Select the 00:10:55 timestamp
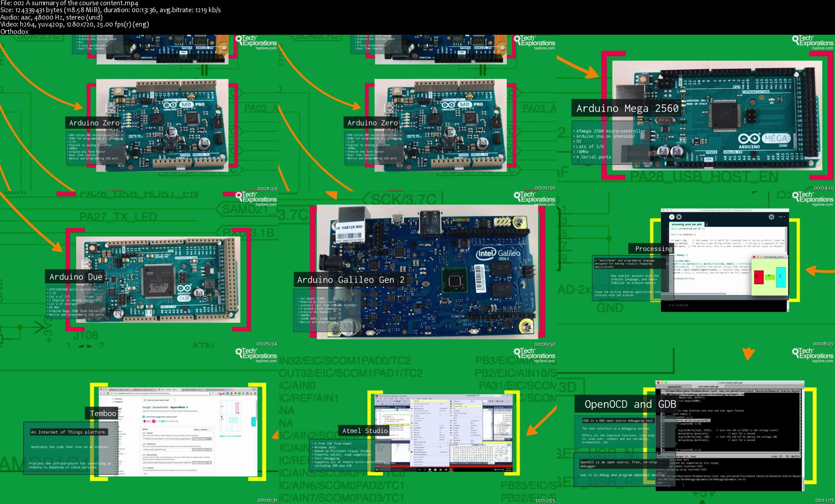Image resolution: width=835 pixels, height=504 pixels. [x=545, y=501]
